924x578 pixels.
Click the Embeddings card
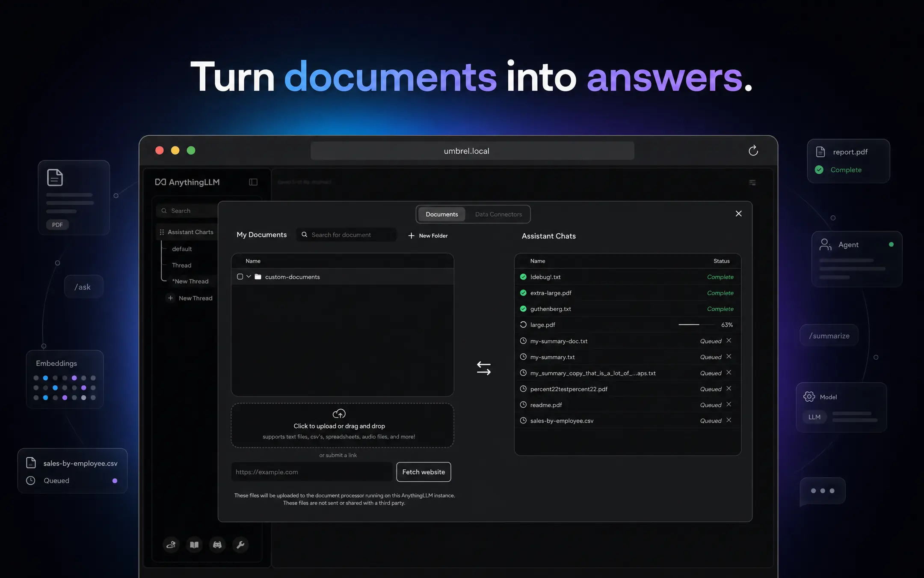click(65, 379)
